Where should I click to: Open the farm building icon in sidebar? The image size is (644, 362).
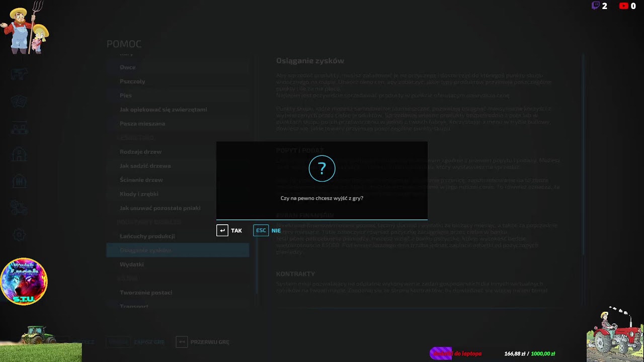[x=19, y=154]
